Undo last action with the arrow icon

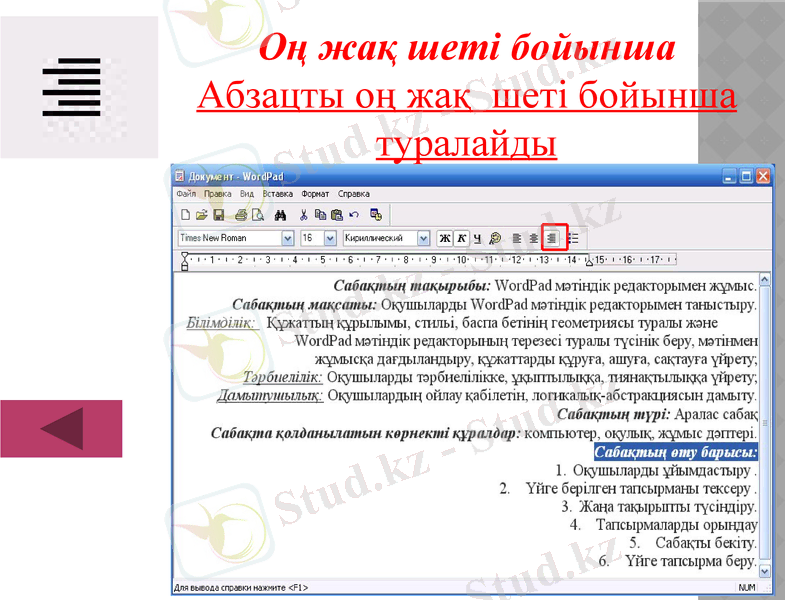pos(354,215)
